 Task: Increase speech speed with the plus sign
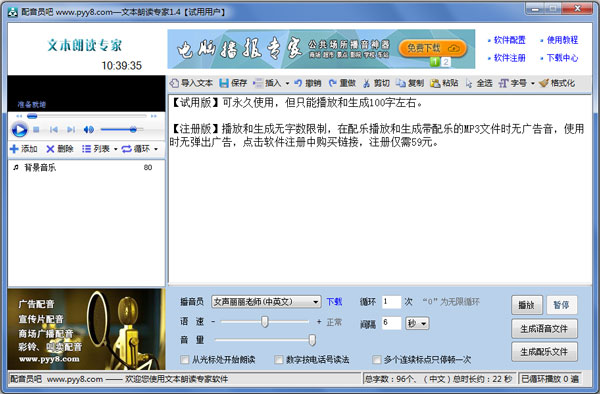point(319,322)
